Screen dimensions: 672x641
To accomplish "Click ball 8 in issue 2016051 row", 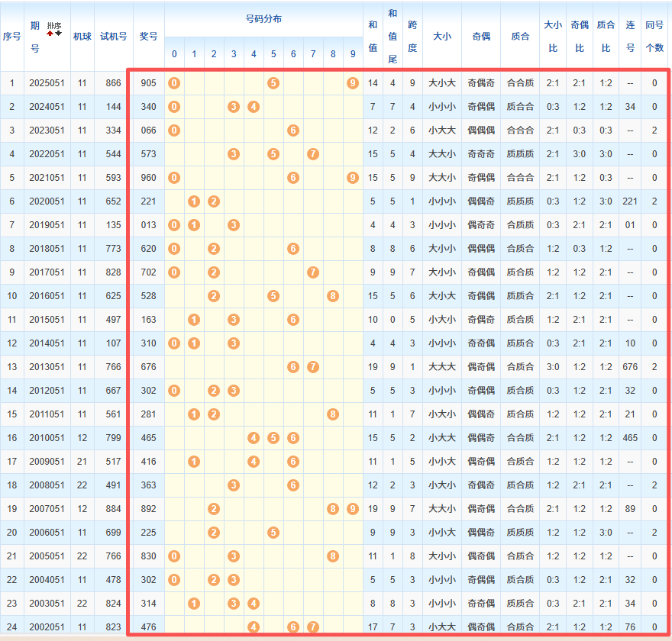I will [x=333, y=296].
